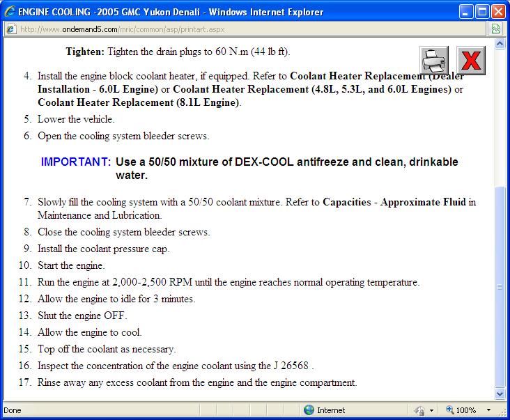Image resolution: width=510 pixels, height=420 pixels.
Task: Click the window title 'ENGINE COOLING -2005 GMC Yukon Denali'
Action: [109, 12]
